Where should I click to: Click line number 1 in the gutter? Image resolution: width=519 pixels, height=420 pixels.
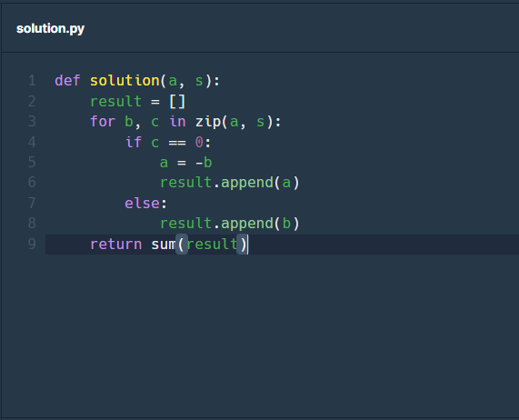tap(32, 81)
